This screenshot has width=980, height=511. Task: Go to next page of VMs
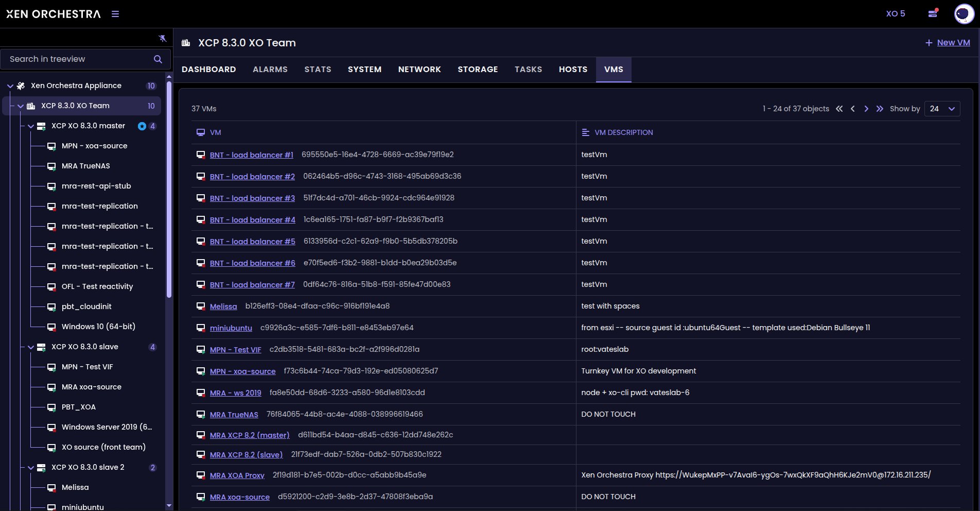pos(866,109)
